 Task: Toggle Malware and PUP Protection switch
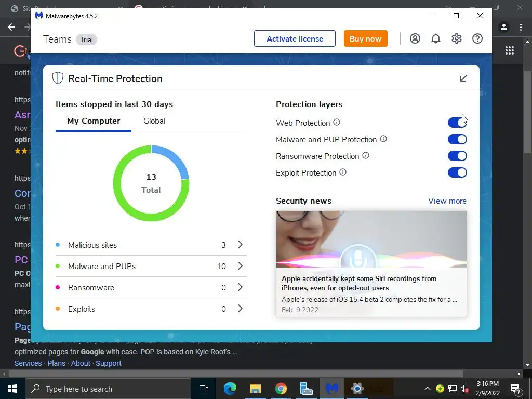pos(457,139)
